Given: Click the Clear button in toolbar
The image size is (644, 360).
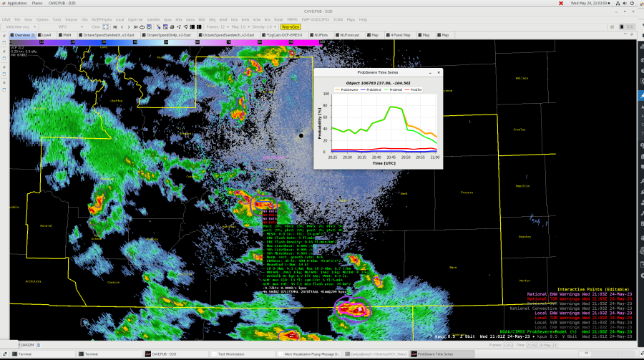Looking at the screenshot, I should point(96,26).
